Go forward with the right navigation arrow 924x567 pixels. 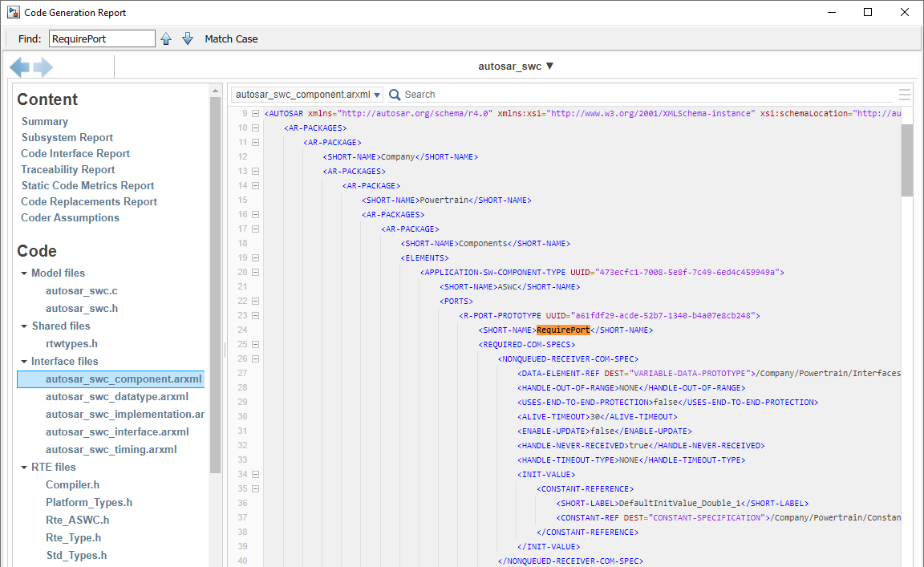(x=43, y=67)
